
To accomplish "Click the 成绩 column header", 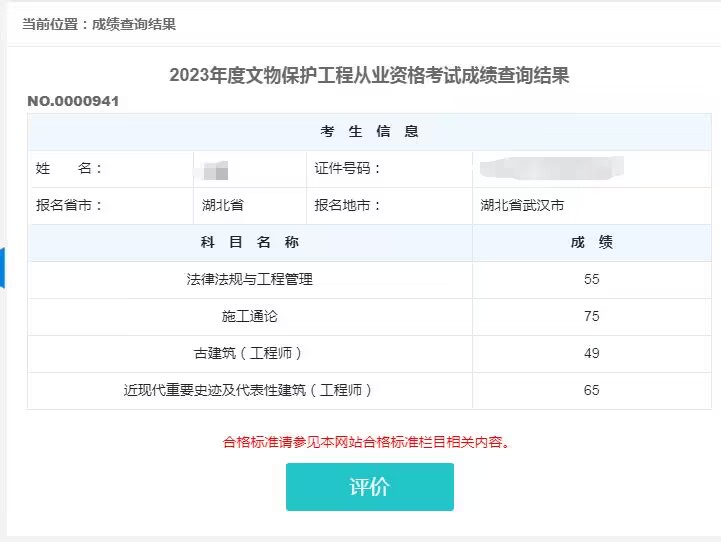I will 591,242.
